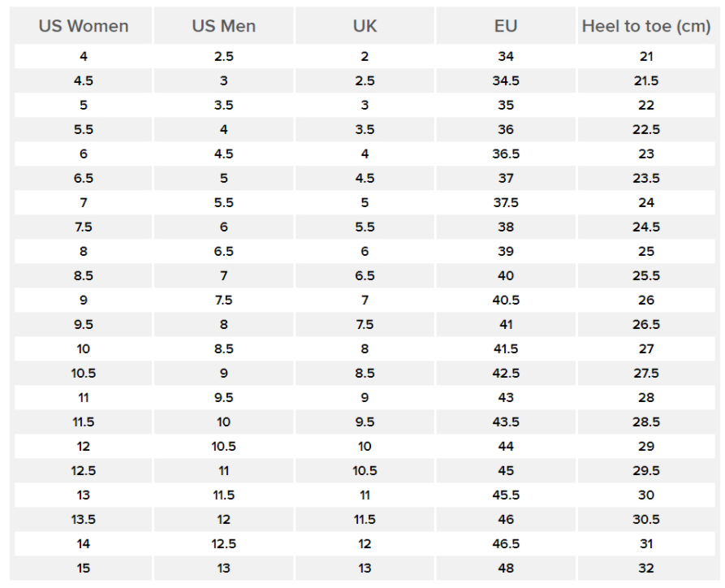Click the US Women column header
Viewport: 725px width, 588px height.
(x=84, y=26)
